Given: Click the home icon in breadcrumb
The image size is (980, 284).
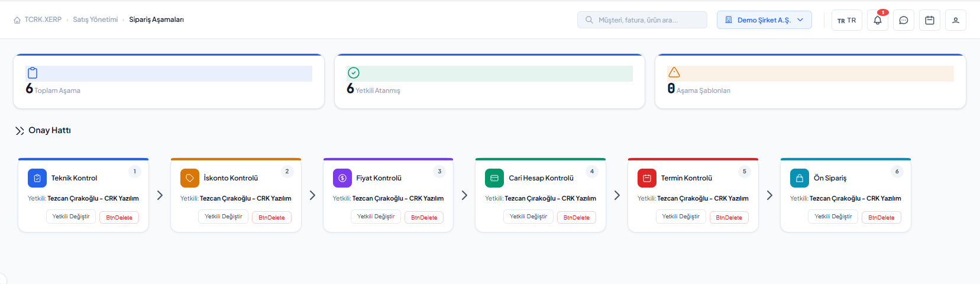Looking at the screenshot, I should (17, 20).
